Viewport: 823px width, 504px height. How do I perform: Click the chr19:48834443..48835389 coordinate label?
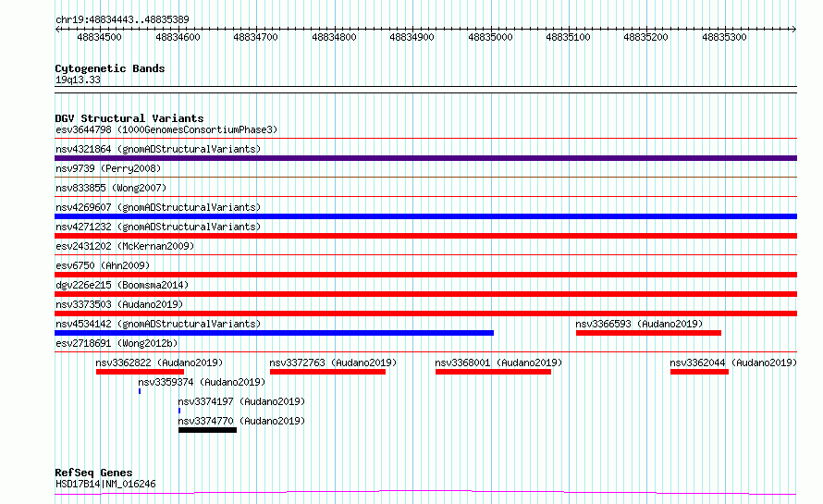(x=122, y=19)
